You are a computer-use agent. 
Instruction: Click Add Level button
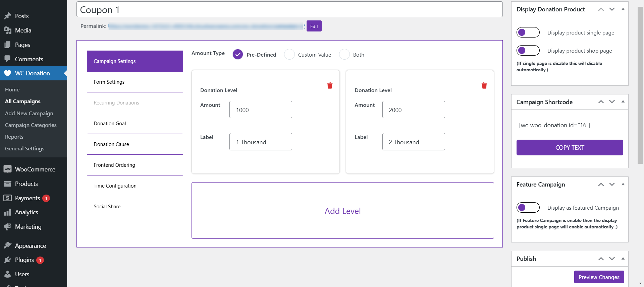(342, 211)
